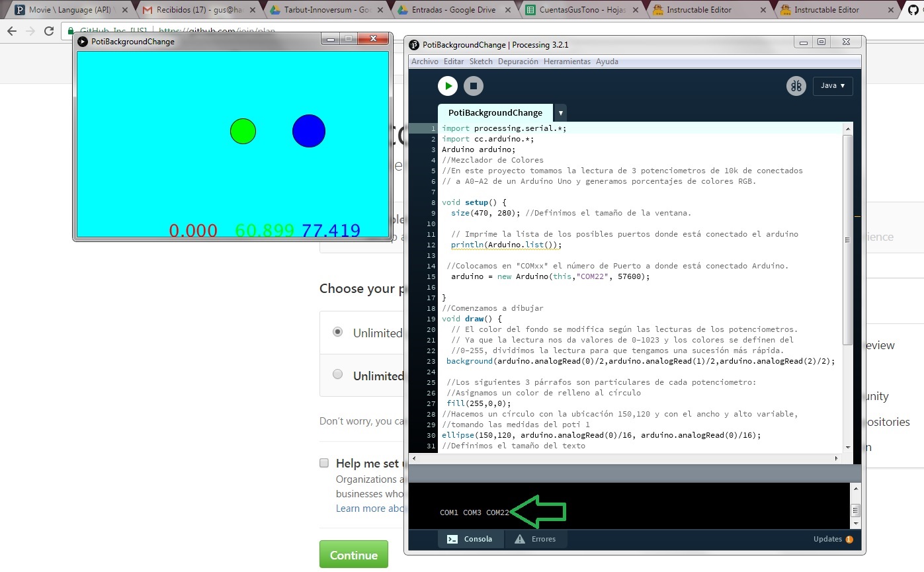Toggle the Processing debugger butterfly icon

pyautogui.click(x=796, y=86)
